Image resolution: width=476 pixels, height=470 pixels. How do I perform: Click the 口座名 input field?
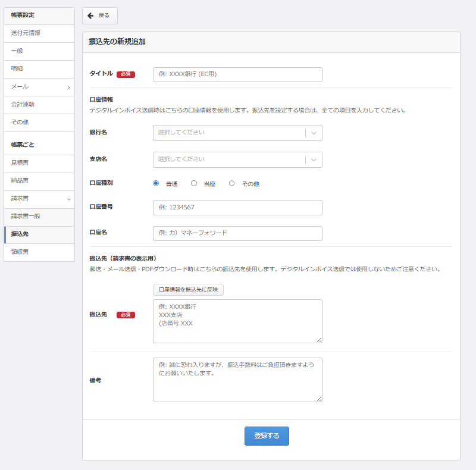pyautogui.click(x=237, y=233)
